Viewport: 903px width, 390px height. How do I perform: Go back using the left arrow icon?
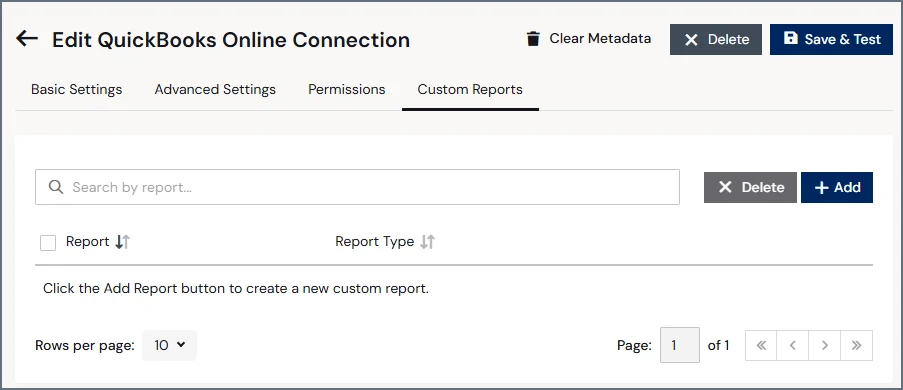point(26,39)
